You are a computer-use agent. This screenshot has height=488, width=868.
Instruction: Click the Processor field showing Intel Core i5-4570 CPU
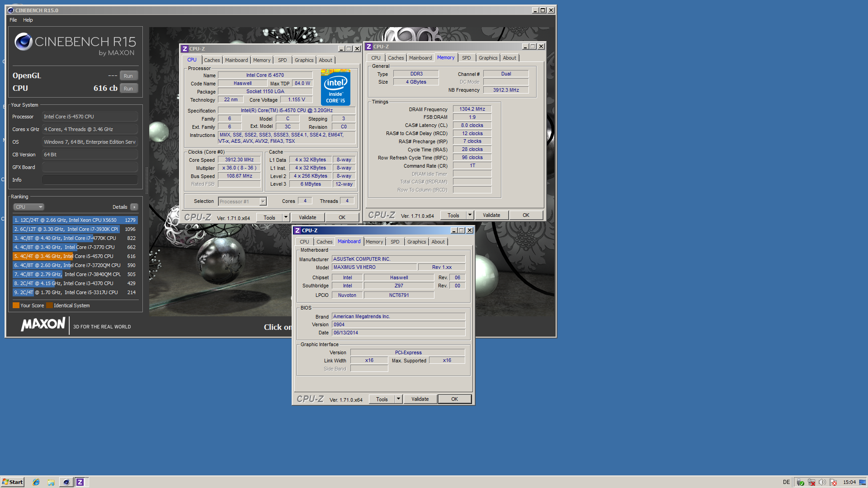click(90, 117)
